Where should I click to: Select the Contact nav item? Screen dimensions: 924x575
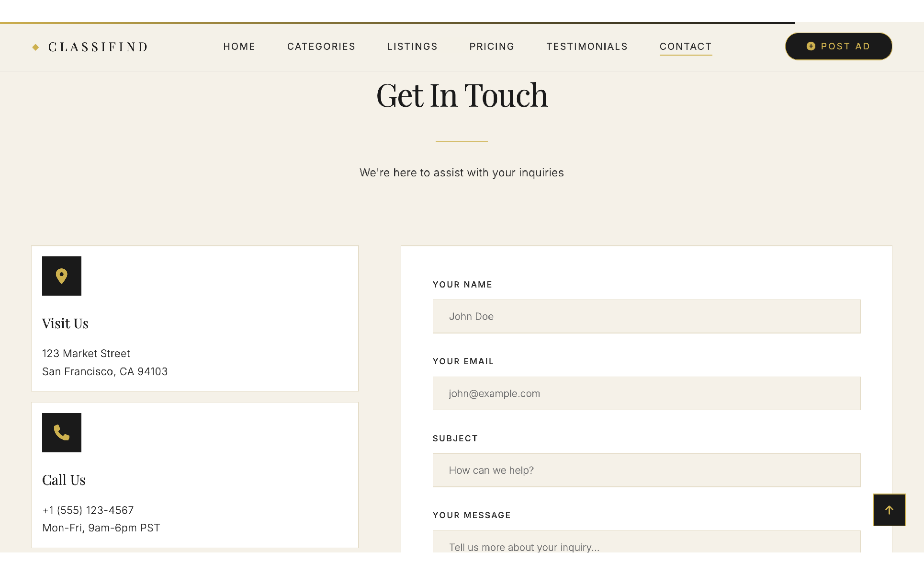(685, 46)
